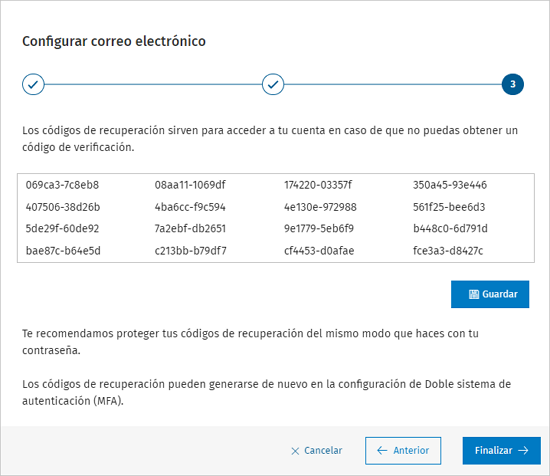Select recovery code 4ba6cc-f9c594

[190, 207]
